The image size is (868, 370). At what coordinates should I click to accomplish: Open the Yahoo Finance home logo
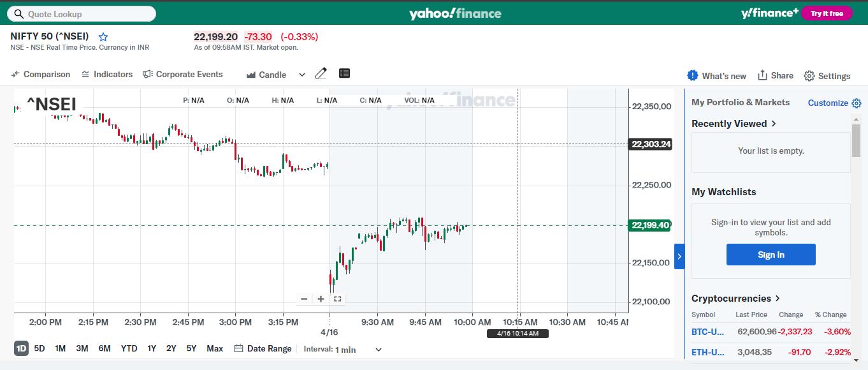pyautogui.click(x=455, y=13)
